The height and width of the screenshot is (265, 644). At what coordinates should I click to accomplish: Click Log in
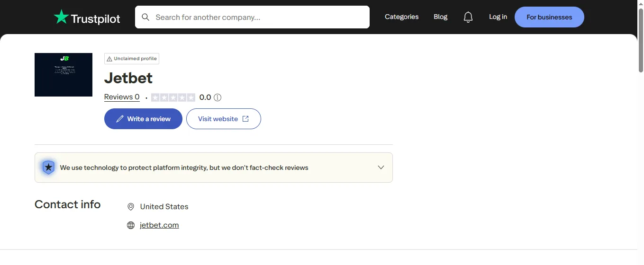click(x=498, y=17)
